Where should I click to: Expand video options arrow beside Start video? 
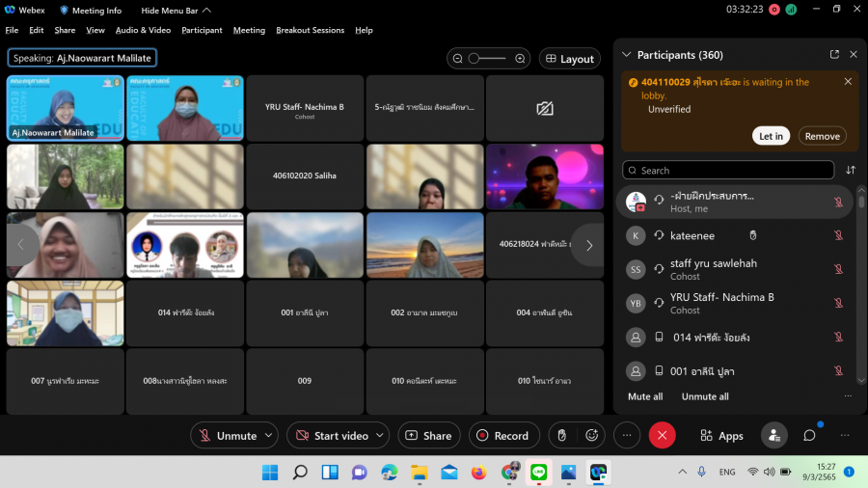[379, 435]
